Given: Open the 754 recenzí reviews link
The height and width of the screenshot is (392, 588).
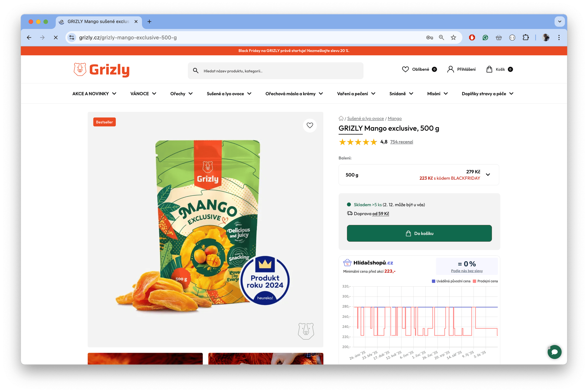Looking at the screenshot, I should tap(402, 142).
